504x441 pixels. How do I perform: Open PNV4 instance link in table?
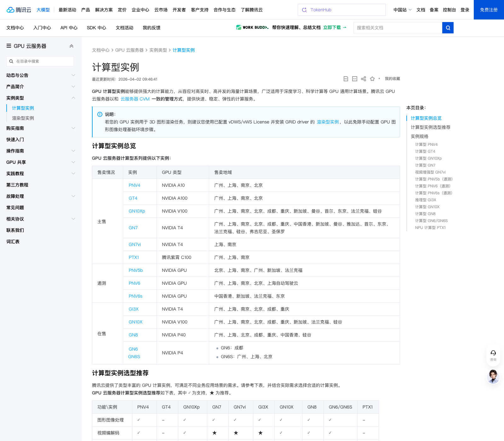[135, 185]
